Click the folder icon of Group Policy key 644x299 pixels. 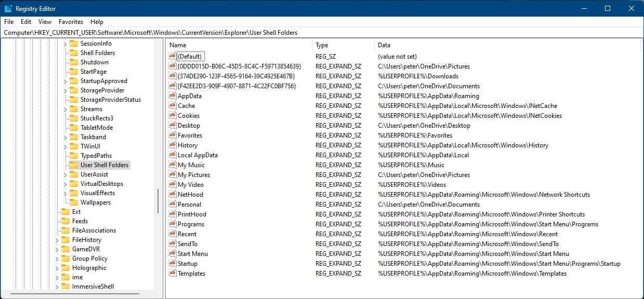click(x=65, y=259)
